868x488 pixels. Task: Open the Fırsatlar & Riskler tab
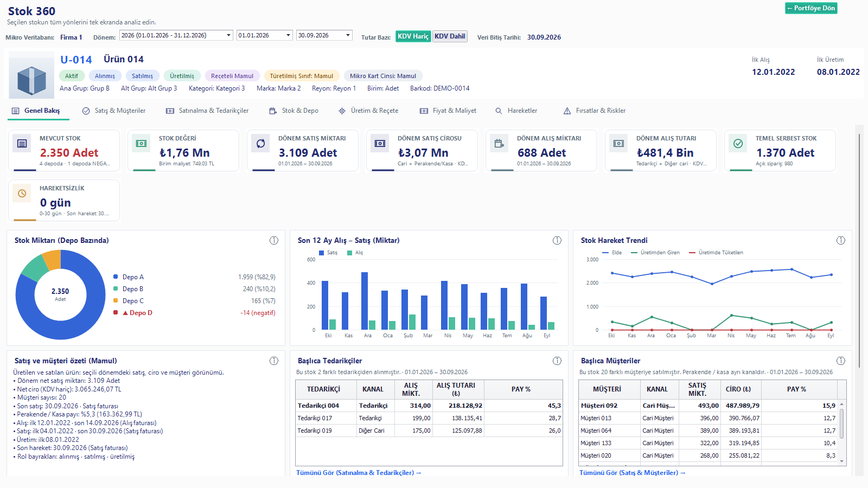pyautogui.click(x=595, y=111)
